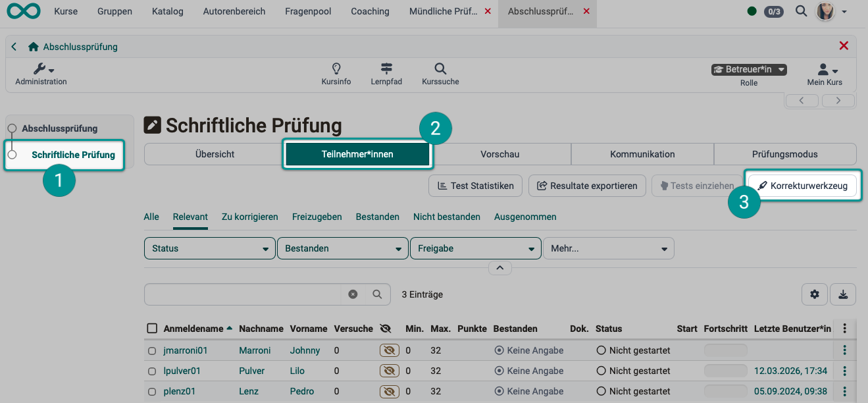Open the Freigabe filter dropdown
Screen dimensions: 868x403
click(x=476, y=248)
